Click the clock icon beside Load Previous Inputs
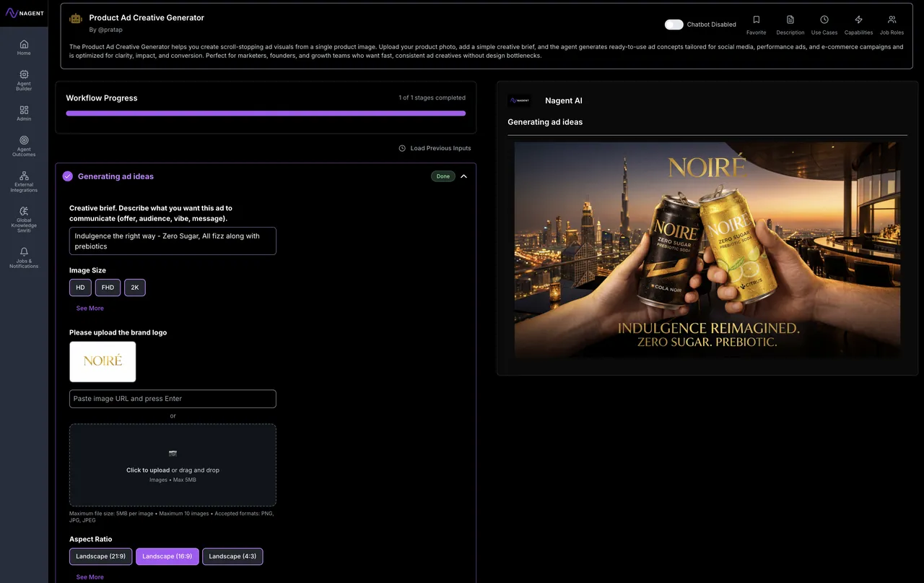The height and width of the screenshot is (583, 924). (402, 148)
